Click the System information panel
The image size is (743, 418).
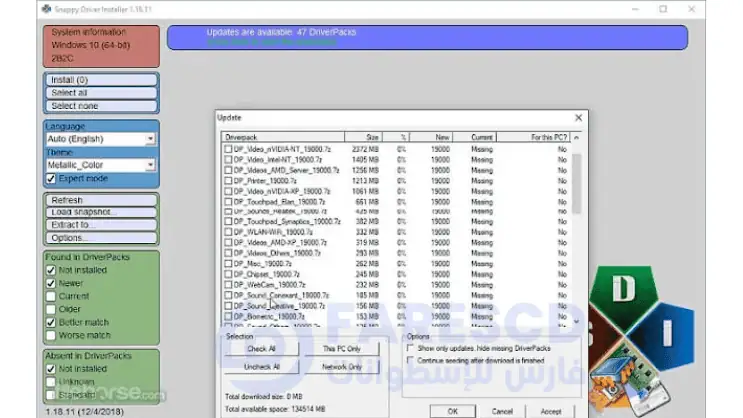[x=101, y=45]
